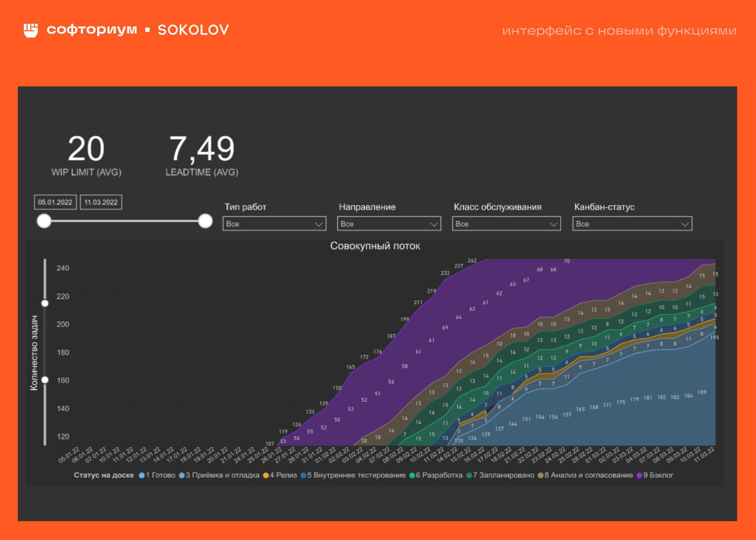Image resolution: width=756 pixels, height=540 pixels.
Task: Expand the 'Канбан-статус' combo box
Action: (x=632, y=224)
